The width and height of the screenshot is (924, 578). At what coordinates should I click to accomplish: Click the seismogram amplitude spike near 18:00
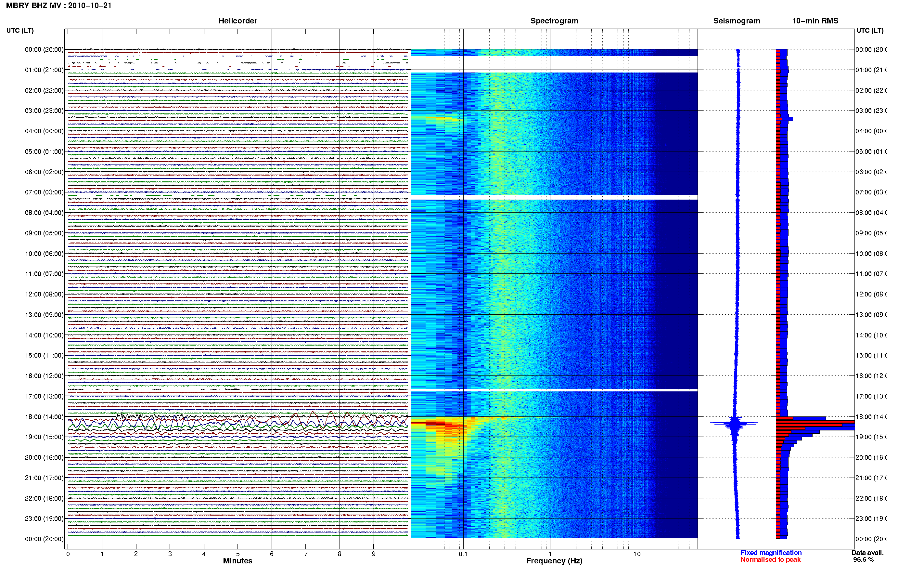pos(734,423)
